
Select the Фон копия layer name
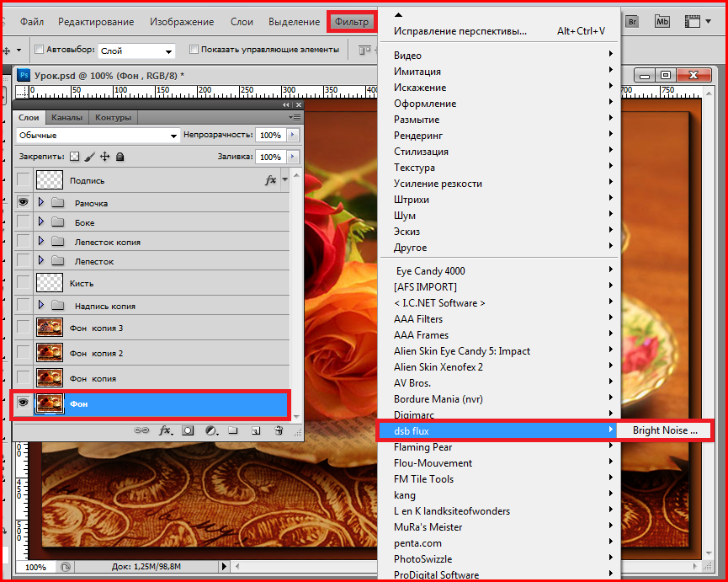pyautogui.click(x=93, y=378)
